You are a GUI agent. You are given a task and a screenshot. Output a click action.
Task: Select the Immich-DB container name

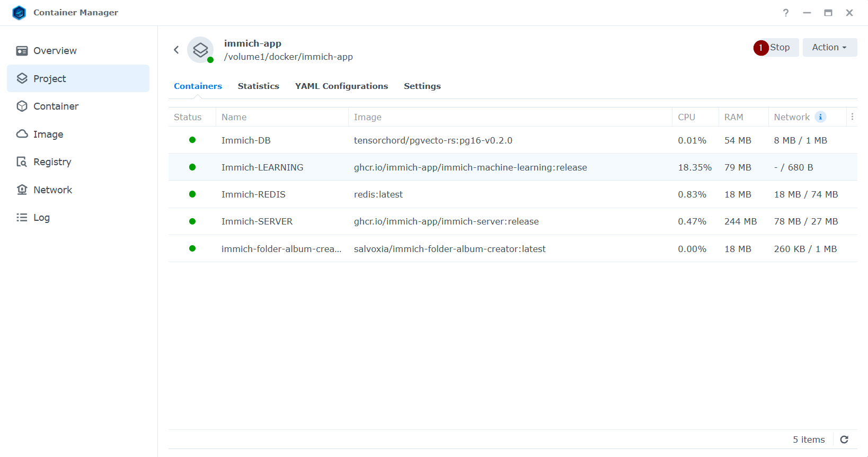[246, 140]
